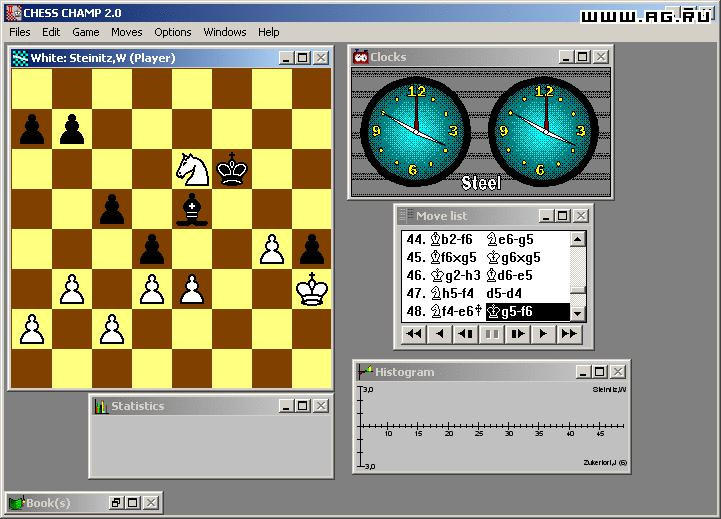This screenshot has height=519, width=721.
Task: Select the white pawn on d3
Action: tap(152, 289)
